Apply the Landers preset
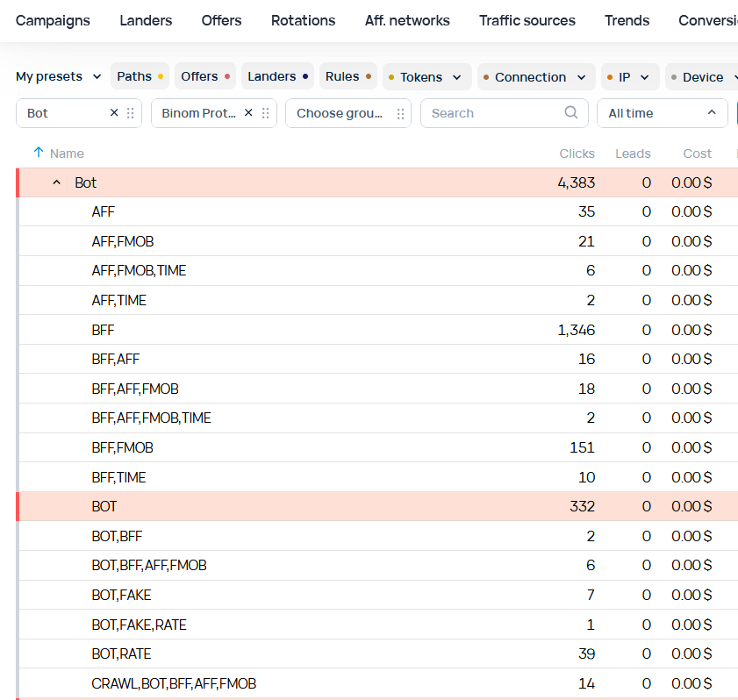The image size is (738, 700). click(277, 77)
